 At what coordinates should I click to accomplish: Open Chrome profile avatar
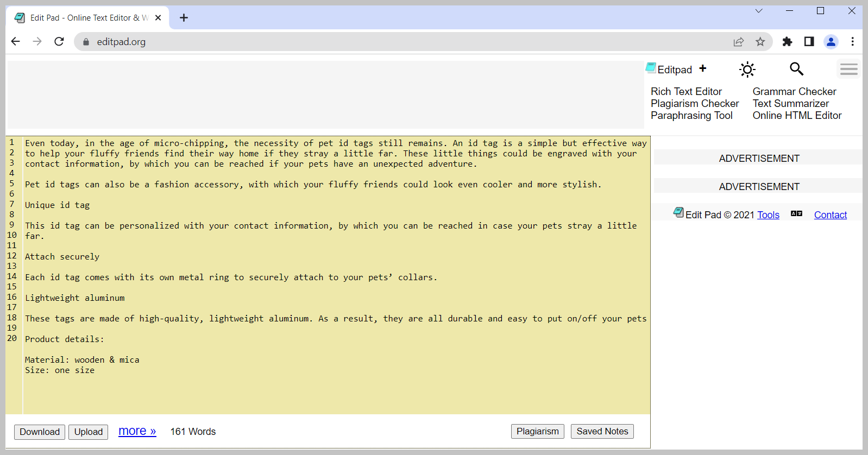tap(831, 42)
